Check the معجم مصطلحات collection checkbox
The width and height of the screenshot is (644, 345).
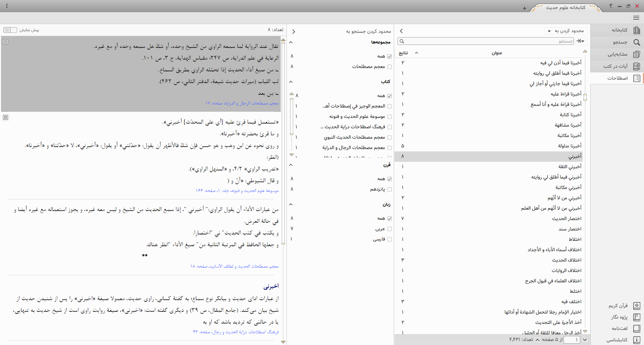pos(389,67)
